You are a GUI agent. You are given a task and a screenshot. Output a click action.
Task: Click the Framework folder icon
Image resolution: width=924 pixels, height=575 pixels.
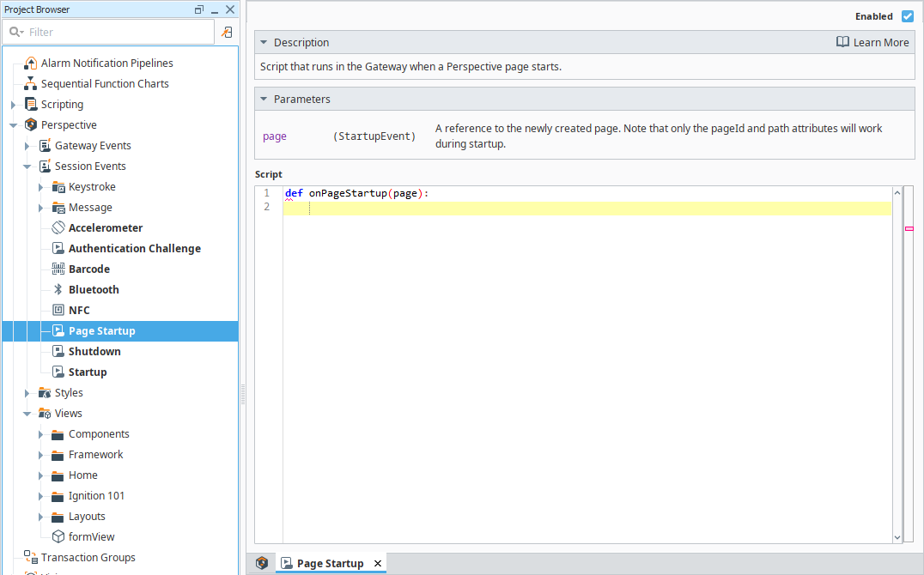pos(58,455)
